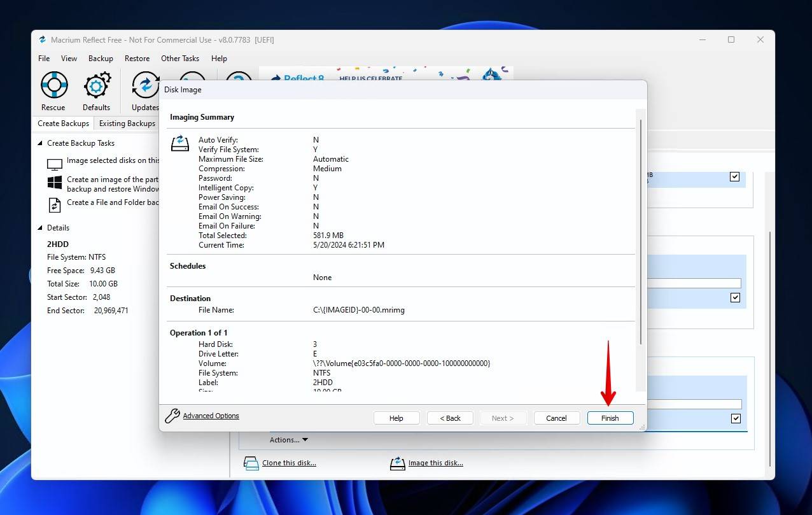This screenshot has height=515, width=812.
Task: Click the Start Sector value 2,048
Action: (x=101, y=297)
